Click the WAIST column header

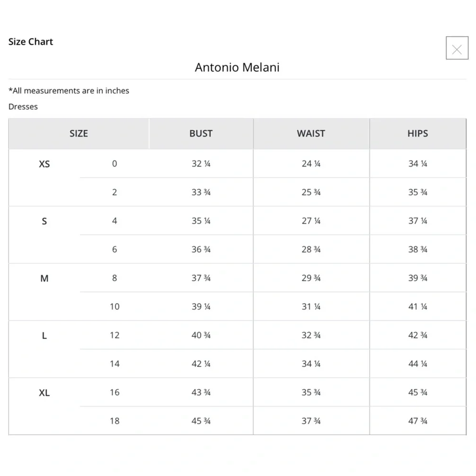click(311, 134)
